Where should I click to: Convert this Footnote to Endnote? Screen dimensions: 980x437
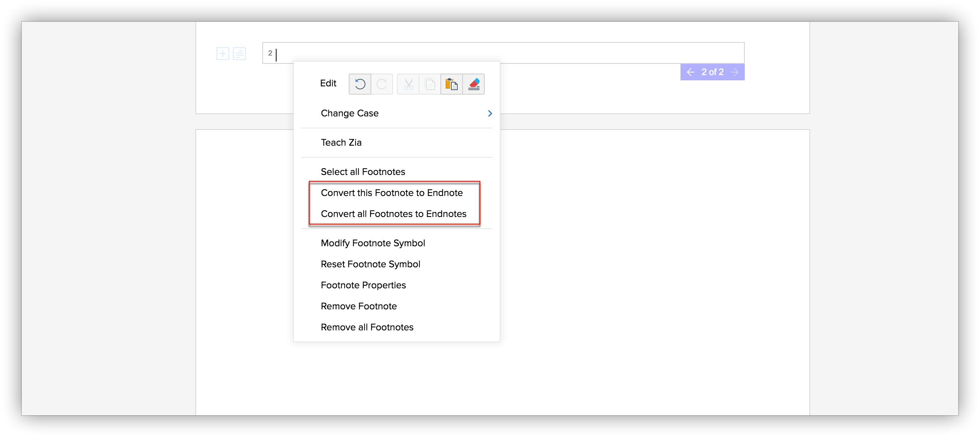pos(392,193)
